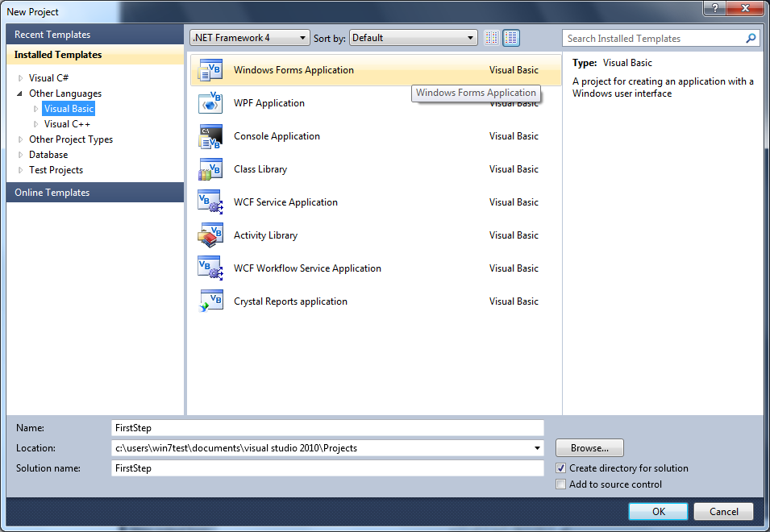The width and height of the screenshot is (770, 532).
Task: Expand the Visual C++ tree node
Action: click(35, 124)
